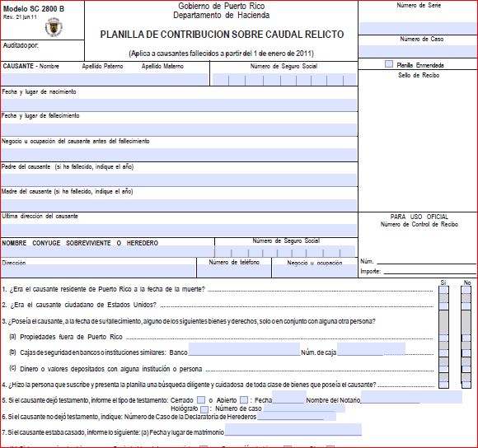This screenshot has height=448, width=478.
Task: Click the 'Modelo SC 2800 B' text
Action: coord(34,9)
